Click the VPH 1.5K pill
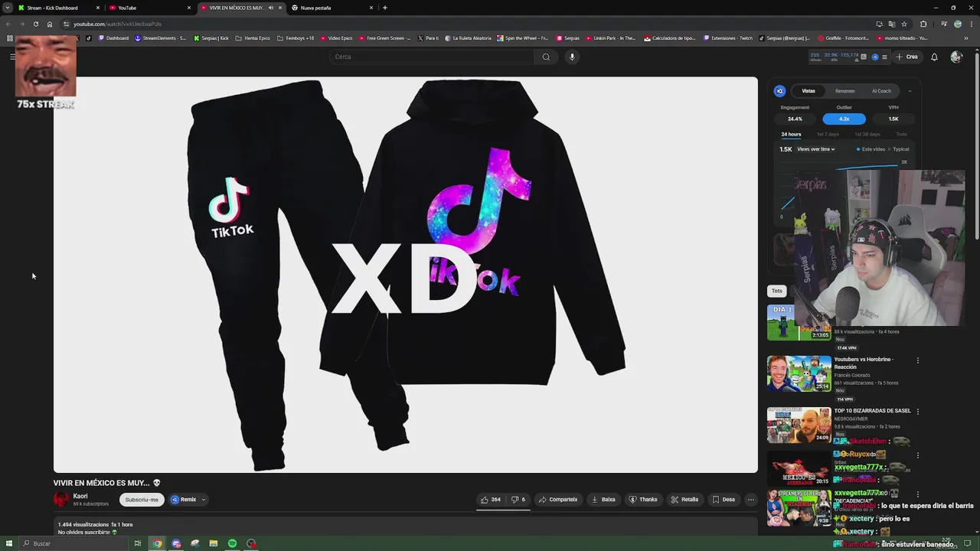Image resolution: width=980 pixels, height=551 pixels. pos(893,119)
